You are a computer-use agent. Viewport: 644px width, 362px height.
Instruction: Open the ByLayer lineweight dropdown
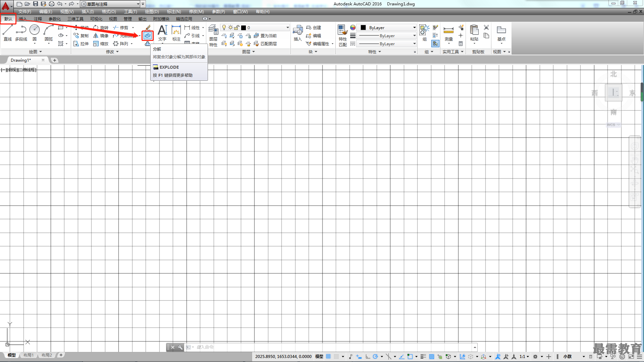pyautogui.click(x=387, y=36)
